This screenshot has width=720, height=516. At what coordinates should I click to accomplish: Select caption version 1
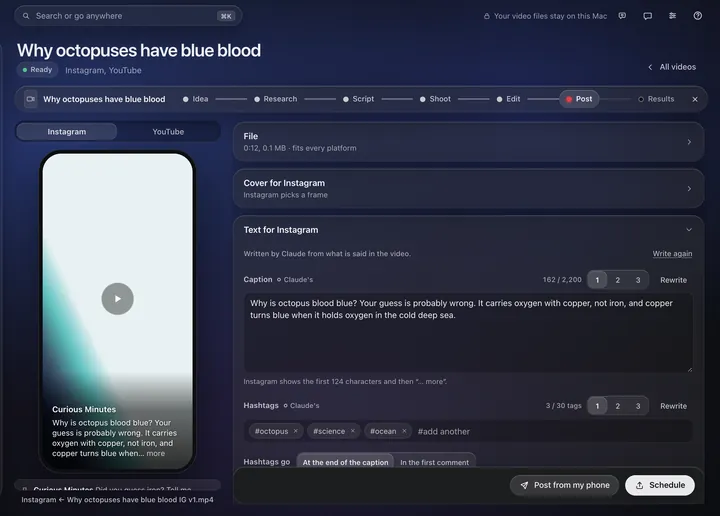[597, 280]
